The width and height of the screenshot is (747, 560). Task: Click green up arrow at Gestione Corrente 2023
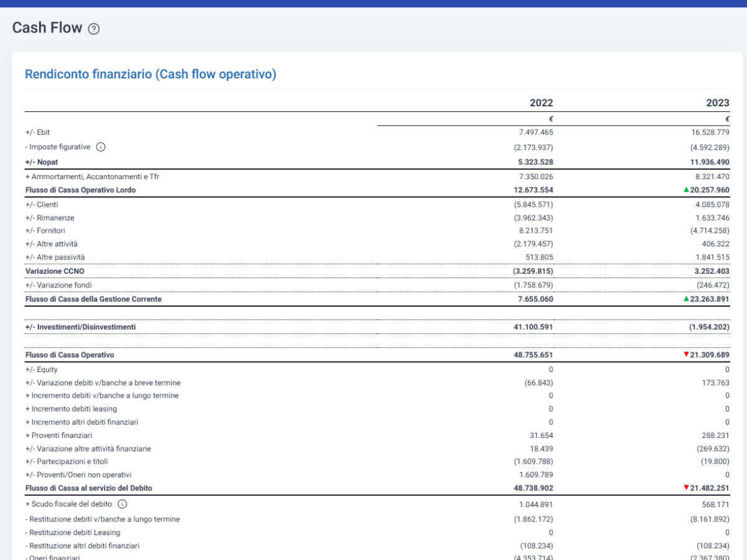pos(686,299)
